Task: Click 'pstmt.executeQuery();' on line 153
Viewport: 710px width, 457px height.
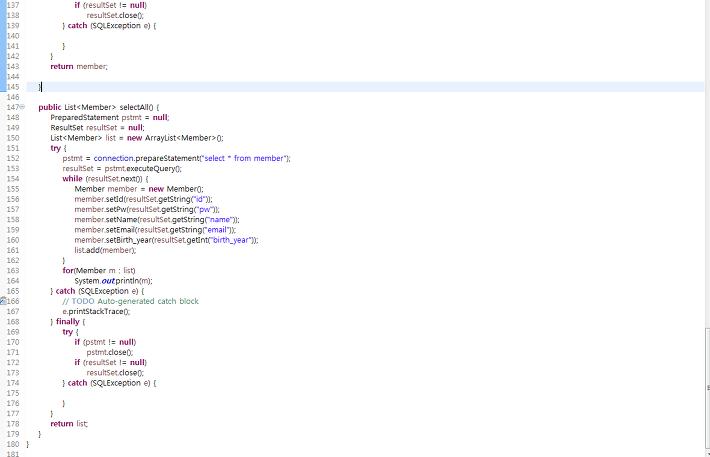Action: pyautogui.click(x=143, y=168)
